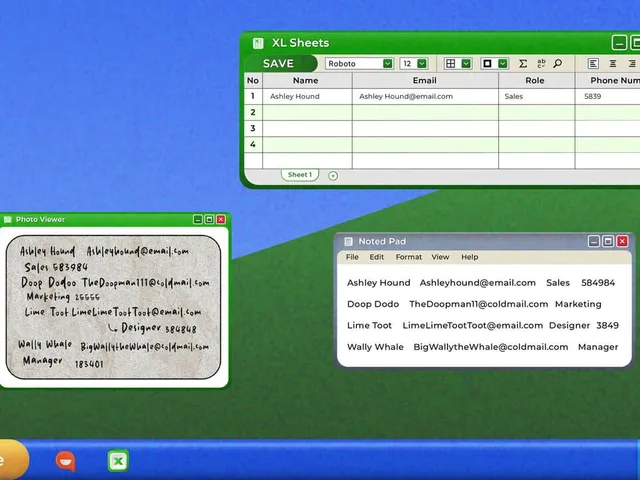Select the Ashley Hound@email.com cell
This screenshot has width=640, height=480.
click(425, 96)
